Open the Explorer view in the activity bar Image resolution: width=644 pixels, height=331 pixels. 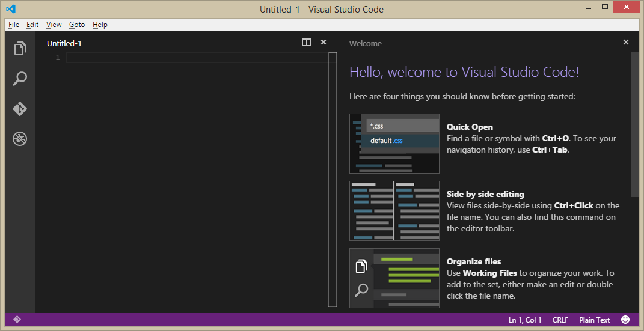pos(20,49)
